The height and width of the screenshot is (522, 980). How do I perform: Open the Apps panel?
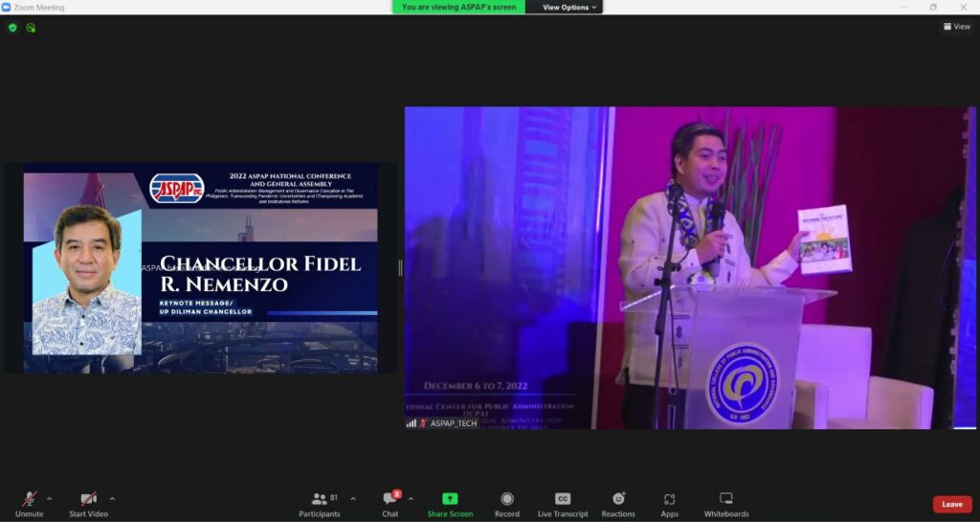669,499
